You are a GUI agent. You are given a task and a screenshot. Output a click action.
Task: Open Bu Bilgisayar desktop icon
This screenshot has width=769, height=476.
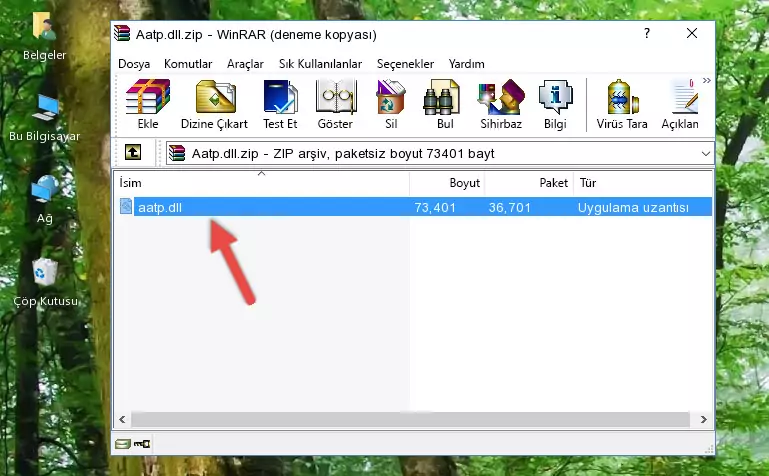click(44, 118)
